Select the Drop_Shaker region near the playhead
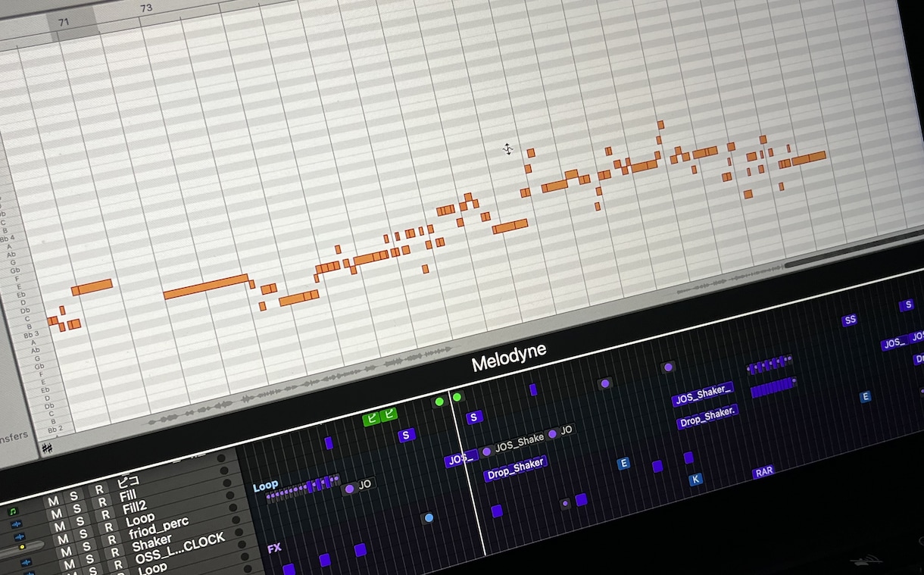This screenshot has height=575, width=924. [515, 469]
